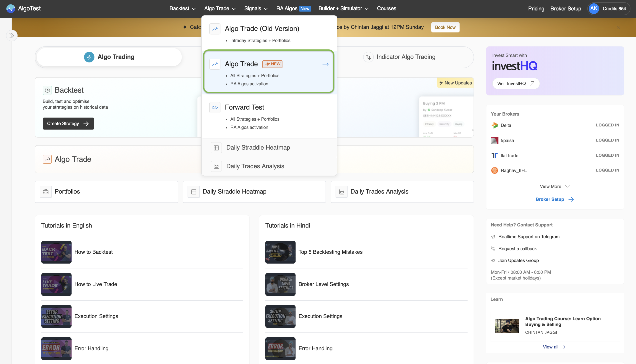Click the arrow on Algo Trade NEW item
Viewport: 636px width, 364px height.
pos(326,64)
